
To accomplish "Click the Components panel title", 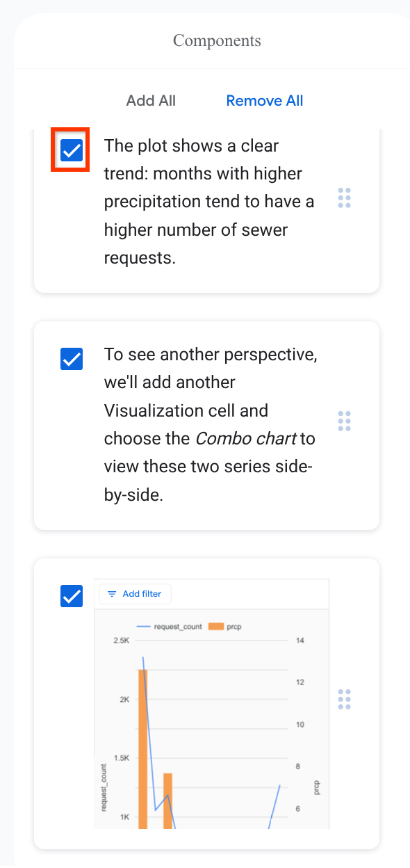I will pos(217,40).
